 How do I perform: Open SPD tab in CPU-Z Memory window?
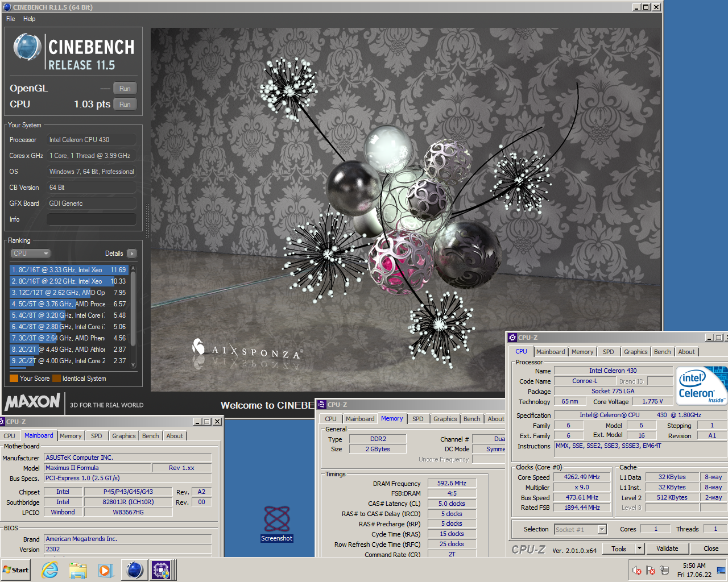(x=418, y=419)
